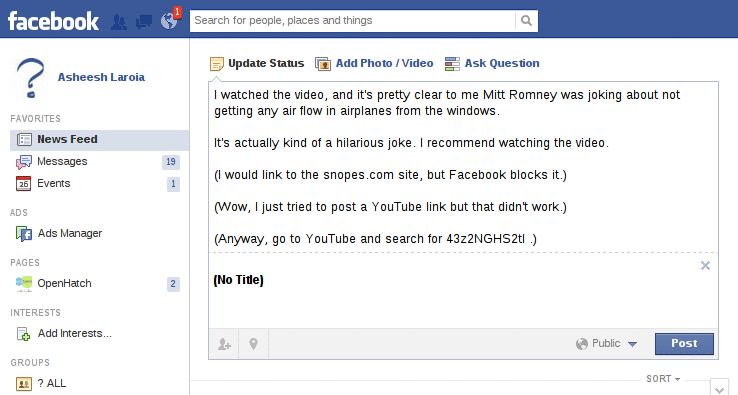Remove the (No Title) link preview
738x395 pixels.
(705, 266)
